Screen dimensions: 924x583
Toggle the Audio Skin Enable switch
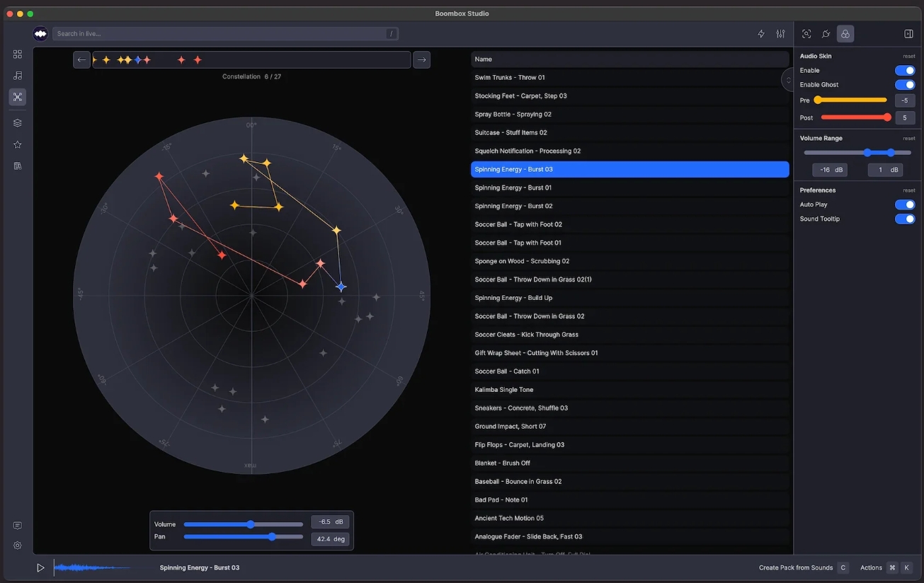tap(904, 71)
